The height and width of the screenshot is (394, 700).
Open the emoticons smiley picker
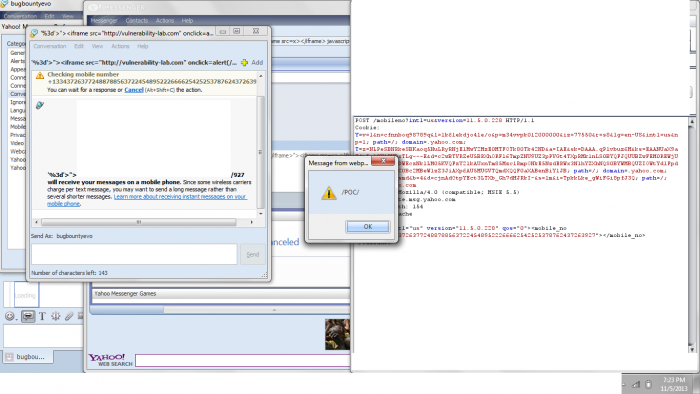(x=9, y=316)
